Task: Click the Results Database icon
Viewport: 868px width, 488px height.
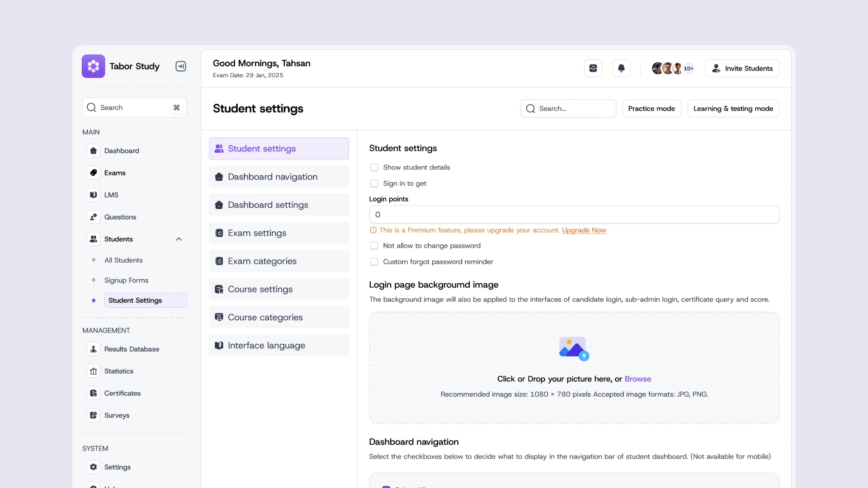Action: click(x=94, y=349)
